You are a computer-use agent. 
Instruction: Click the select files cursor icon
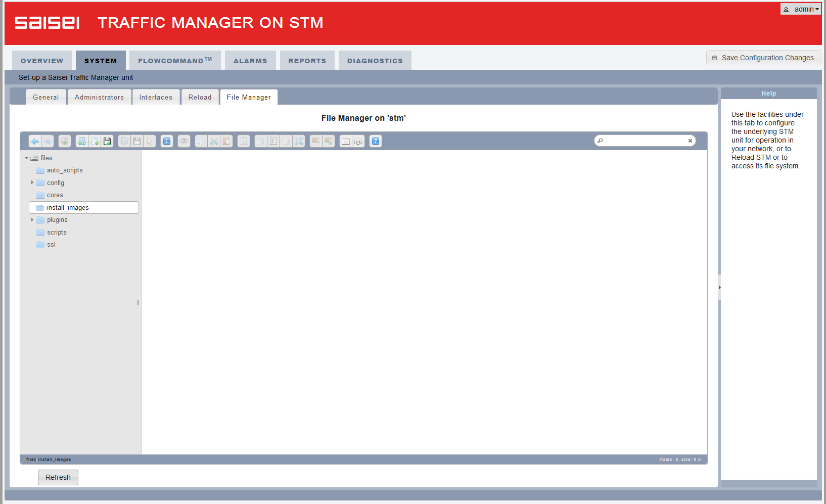[x=150, y=141]
